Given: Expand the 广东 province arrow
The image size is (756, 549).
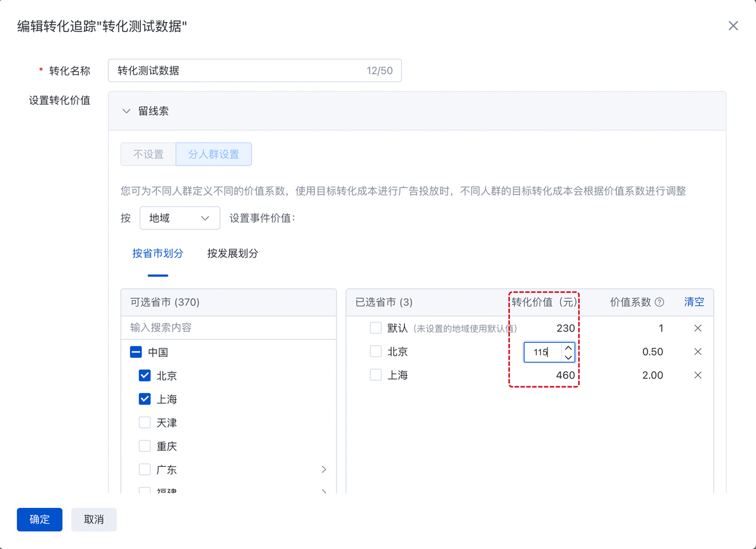Looking at the screenshot, I should [x=324, y=470].
